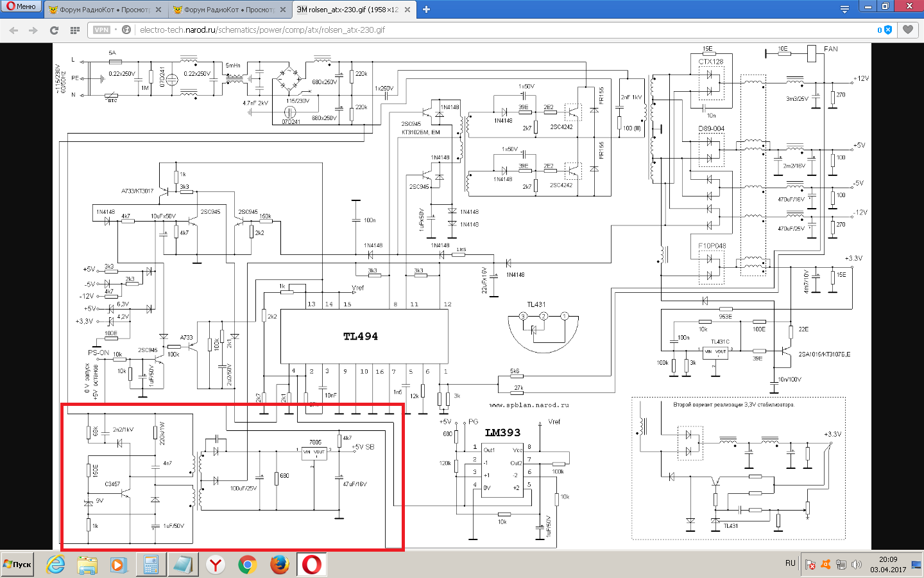Screen dimensions: 924x578
Task: Click Второй вариант реализации caption
Action: click(733, 405)
